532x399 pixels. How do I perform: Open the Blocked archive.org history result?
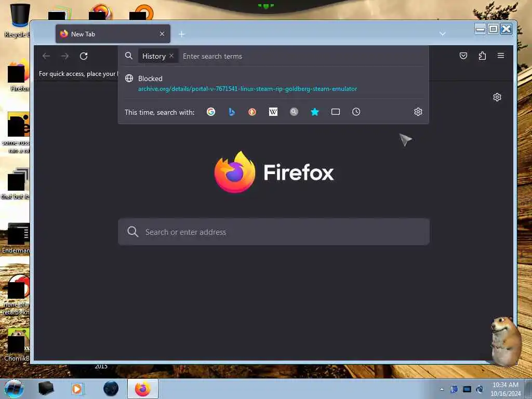(x=273, y=84)
